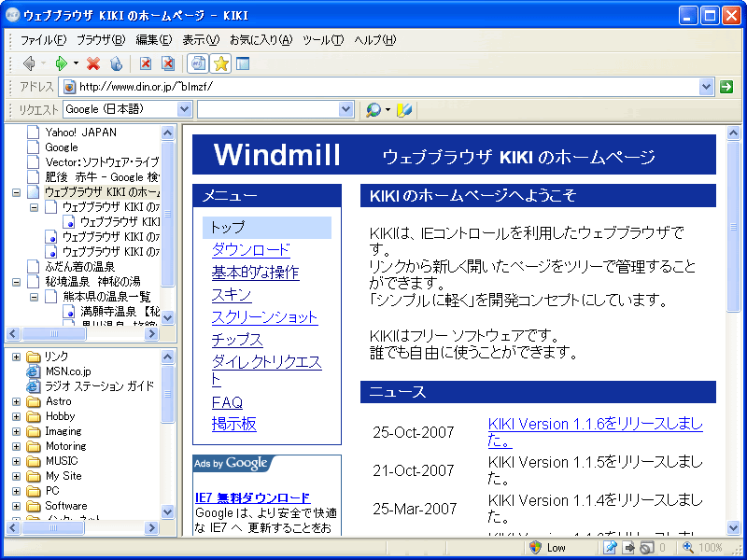The image size is (747, 560).
Task: Click the blue home icon beside the stop button
Action: tap(116, 63)
